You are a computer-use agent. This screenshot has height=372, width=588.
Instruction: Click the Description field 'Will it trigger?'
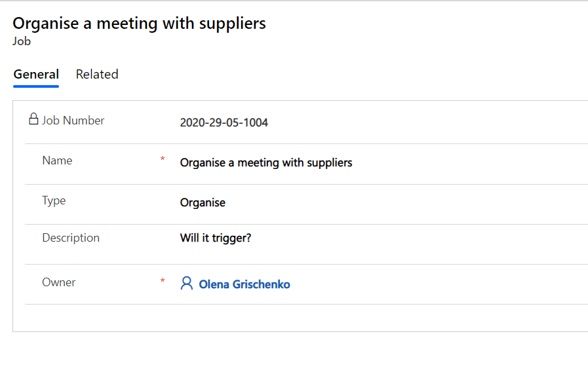pyautogui.click(x=216, y=238)
